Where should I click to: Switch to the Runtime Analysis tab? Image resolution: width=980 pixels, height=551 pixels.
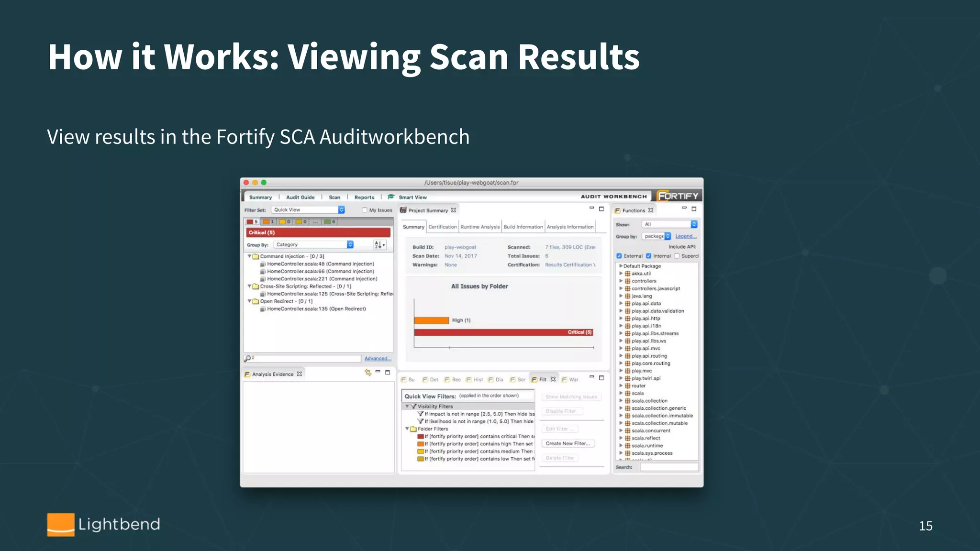click(x=480, y=227)
